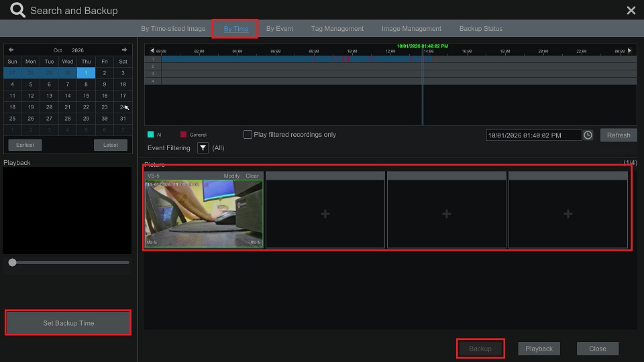The height and width of the screenshot is (362, 644).
Task: Click Modify on VS-5 picture
Action: 231,176
